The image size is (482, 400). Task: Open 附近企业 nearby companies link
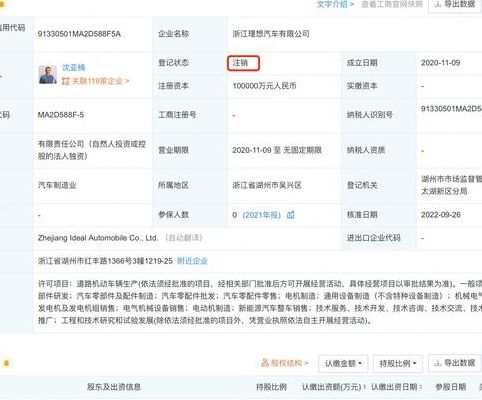click(192, 261)
